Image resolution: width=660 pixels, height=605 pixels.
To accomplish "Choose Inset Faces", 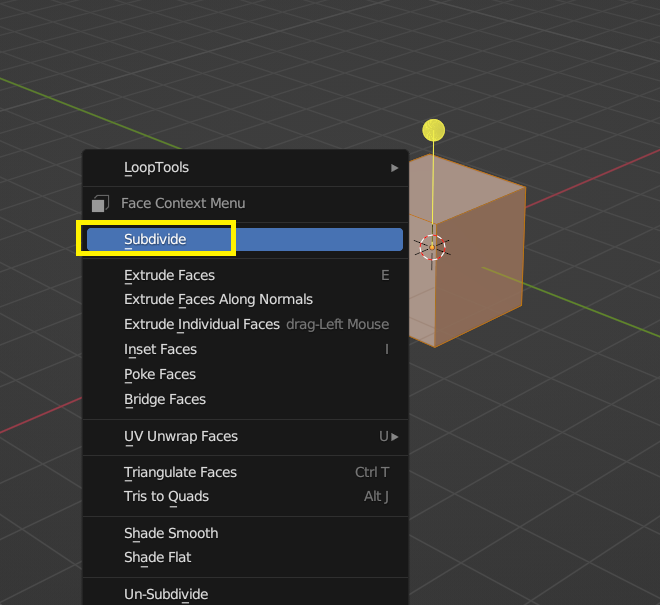I will tap(245, 349).
